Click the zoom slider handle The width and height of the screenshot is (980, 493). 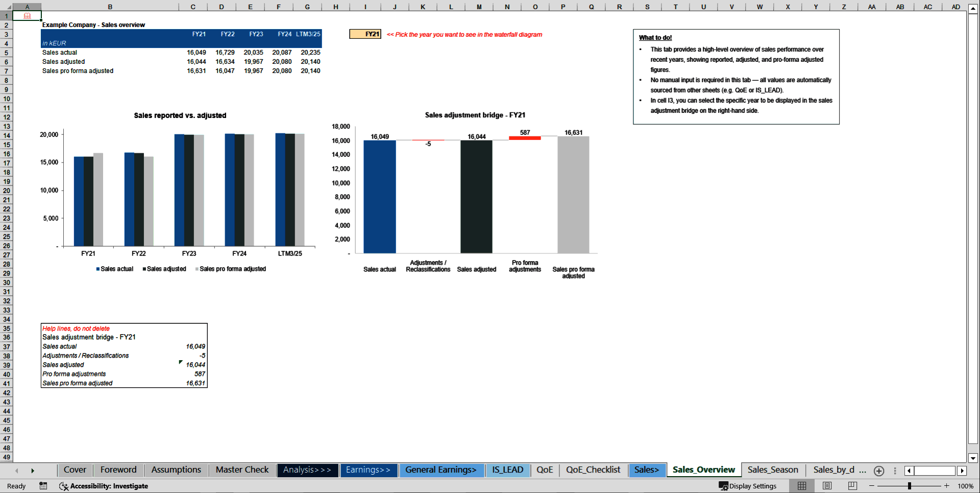tap(911, 486)
